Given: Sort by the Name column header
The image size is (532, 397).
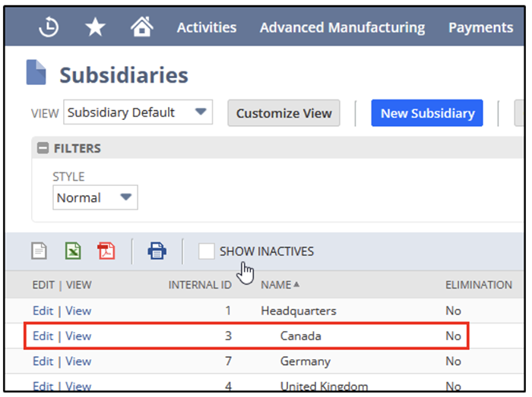Looking at the screenshot, I should point(276,285).
